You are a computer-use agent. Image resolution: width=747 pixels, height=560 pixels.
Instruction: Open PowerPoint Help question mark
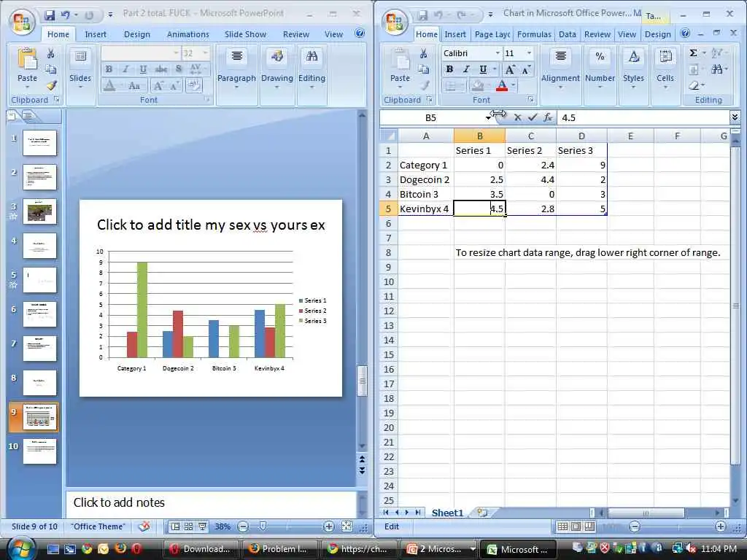pyautogui.click(x=360, y=33)
